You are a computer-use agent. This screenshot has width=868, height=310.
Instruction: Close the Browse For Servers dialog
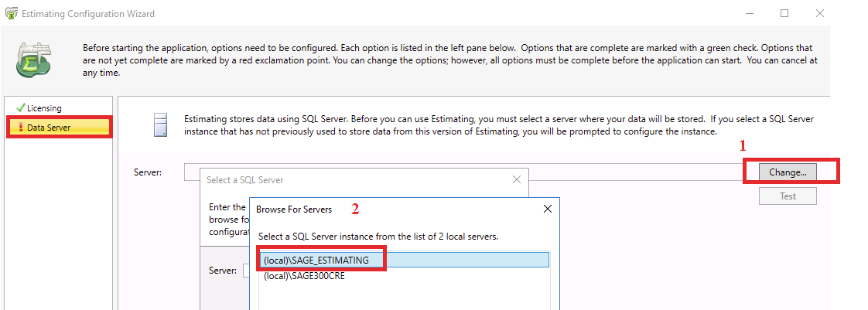(x=548, y=209)
